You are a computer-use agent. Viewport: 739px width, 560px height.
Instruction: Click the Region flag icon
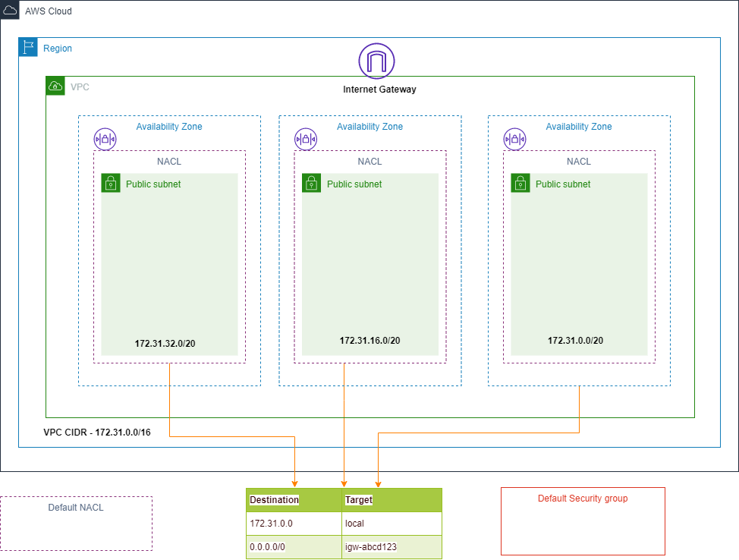point(28,47)
